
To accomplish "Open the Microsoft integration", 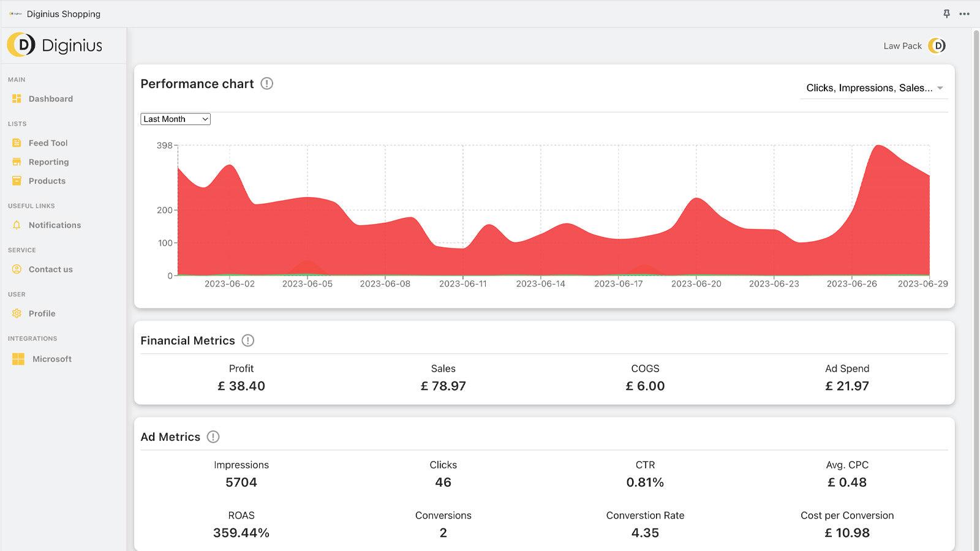I will [51, 359].
